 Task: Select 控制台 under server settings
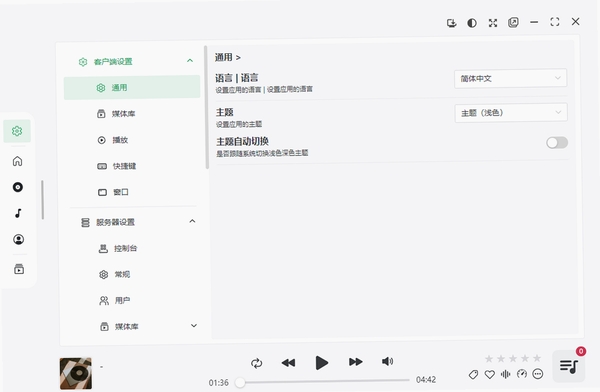point(134,248)
